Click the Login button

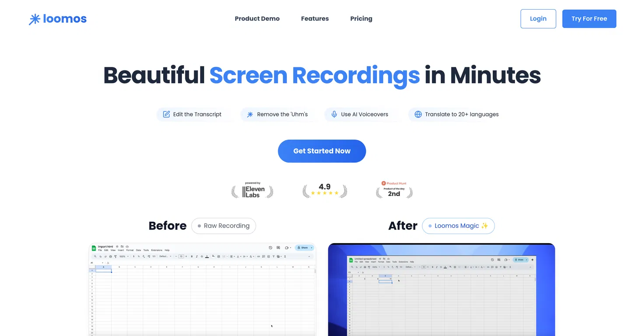pos(538,19)
